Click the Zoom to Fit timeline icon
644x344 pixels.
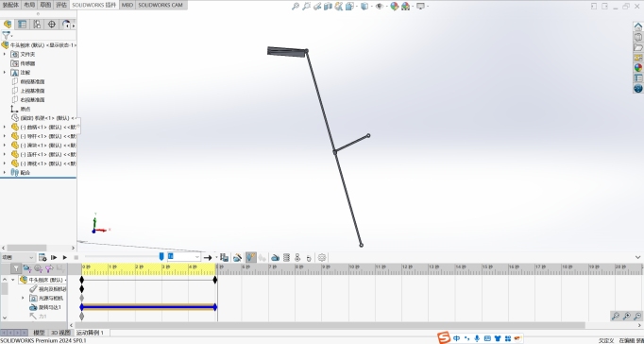tap(616, 316)
